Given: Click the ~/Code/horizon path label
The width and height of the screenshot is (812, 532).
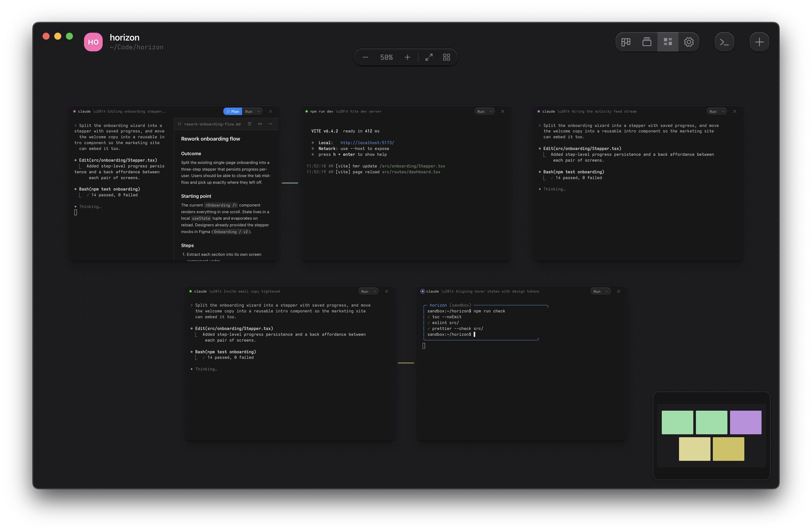Looking at the screenshot, I should (136, 47).
